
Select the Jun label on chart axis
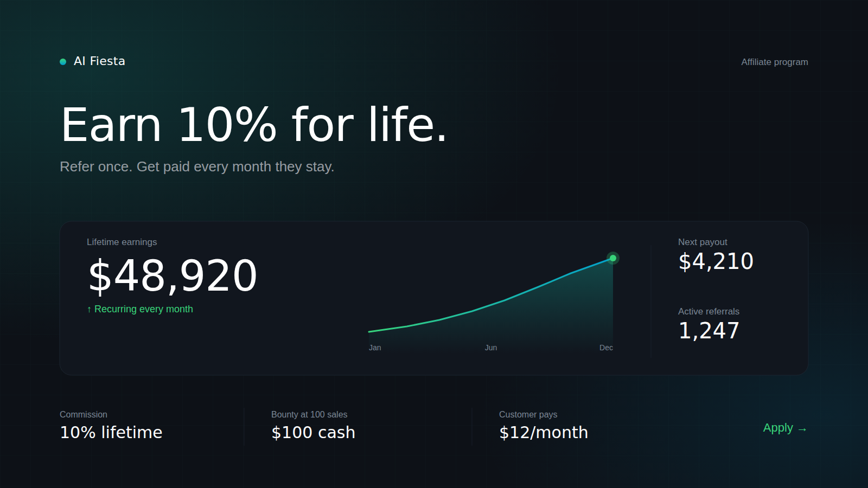click(490, 348)
